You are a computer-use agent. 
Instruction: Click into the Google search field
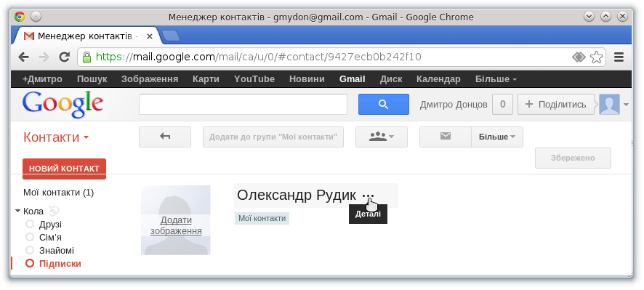pyautogui.click(x=243, y=105)
